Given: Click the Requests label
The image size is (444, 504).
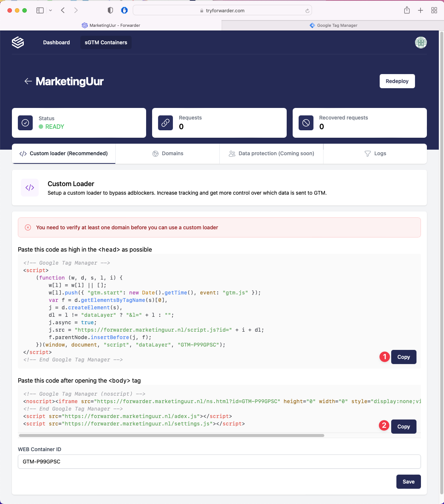Looking at the screenshot, I should [190, 118].
